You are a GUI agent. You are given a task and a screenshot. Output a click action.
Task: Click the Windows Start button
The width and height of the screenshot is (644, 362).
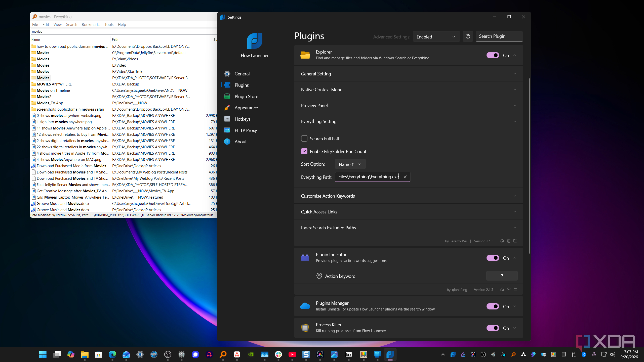[x=43, y=354]
